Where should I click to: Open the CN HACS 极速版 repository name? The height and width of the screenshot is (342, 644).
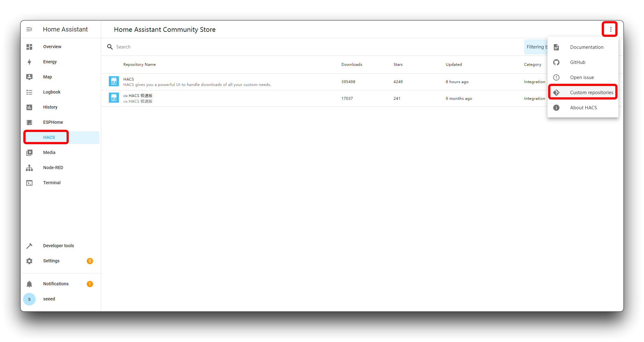138,95
